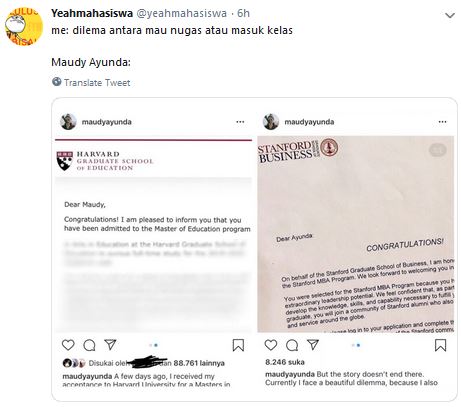The image size is (461, 407).
Task: Open the tweet options chevron menu
Action: 450,15
